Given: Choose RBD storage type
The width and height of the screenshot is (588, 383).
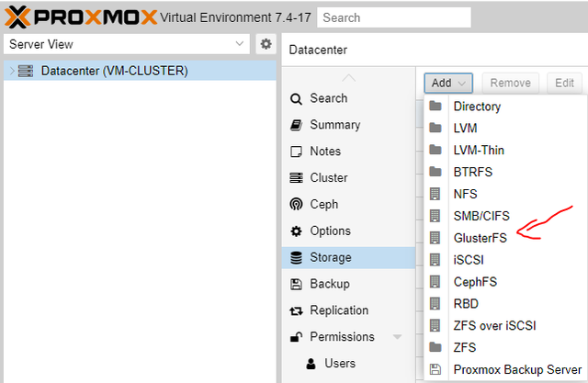Looking at the screenshot, I should 506,303.
